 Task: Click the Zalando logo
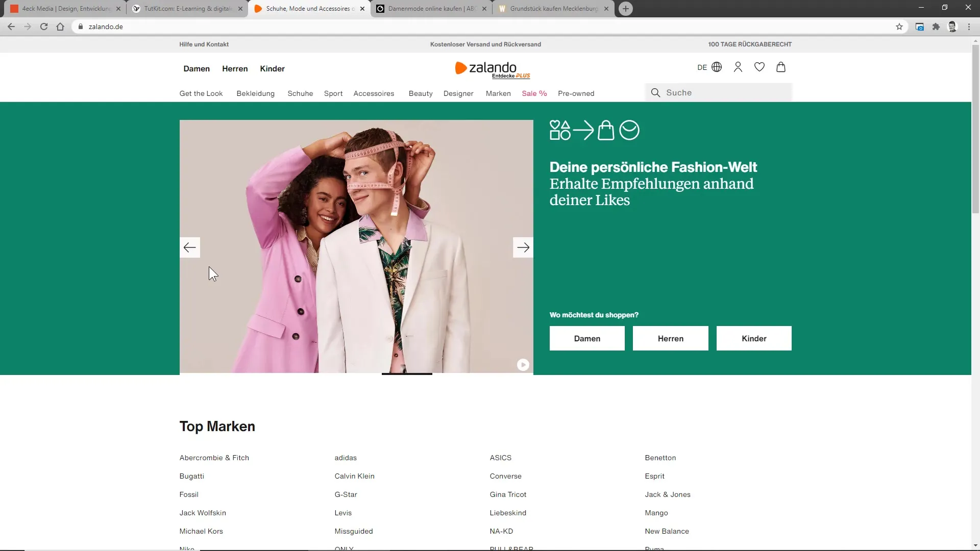click(x=486, y=68)
